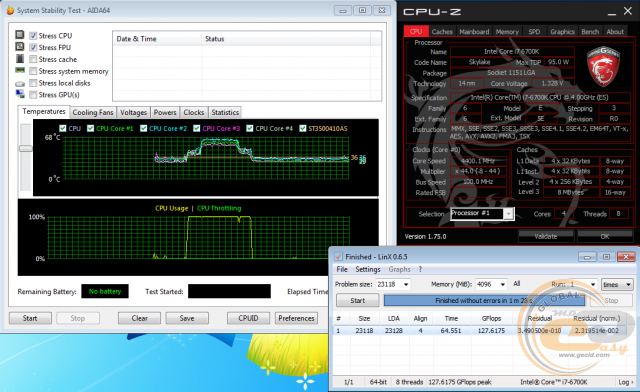640x392 pixels.
Task: Close the CPU-Z window
Action: pos(628,11)
